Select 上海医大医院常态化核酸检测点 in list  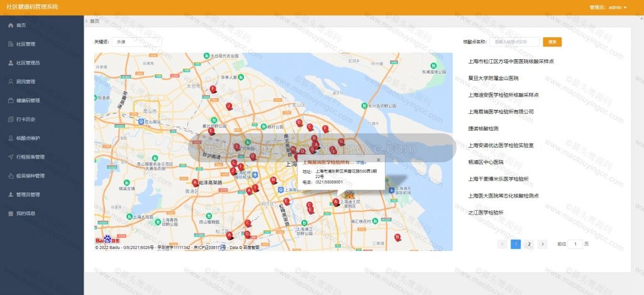[504, 196]
